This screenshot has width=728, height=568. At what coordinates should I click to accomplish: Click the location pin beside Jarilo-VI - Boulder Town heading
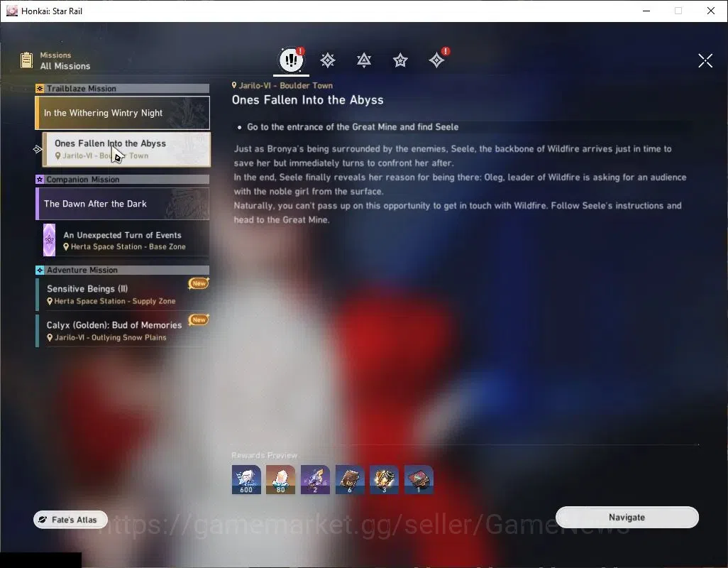coord(234,85)
